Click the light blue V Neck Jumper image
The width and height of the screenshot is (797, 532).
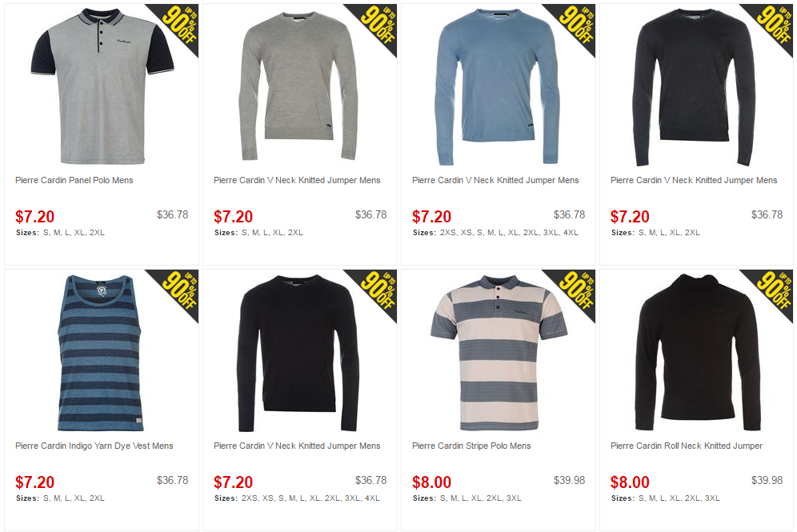[497, 86]
